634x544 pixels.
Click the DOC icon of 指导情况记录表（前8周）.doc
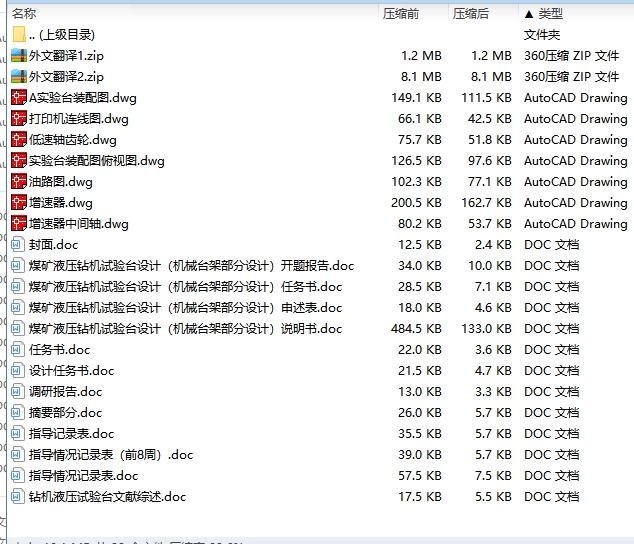click(x=17, y=455)
